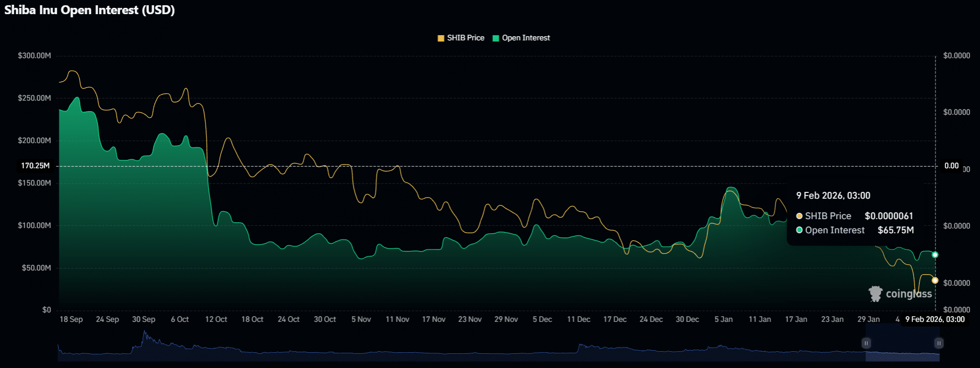
Task: Click the coinglass watermark logo icon
Action: pos(875,294)
